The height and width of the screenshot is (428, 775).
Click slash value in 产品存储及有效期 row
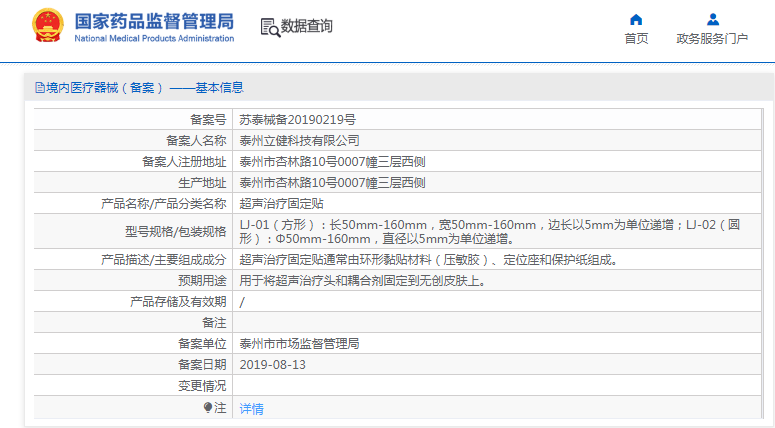(x=242, y=302)
